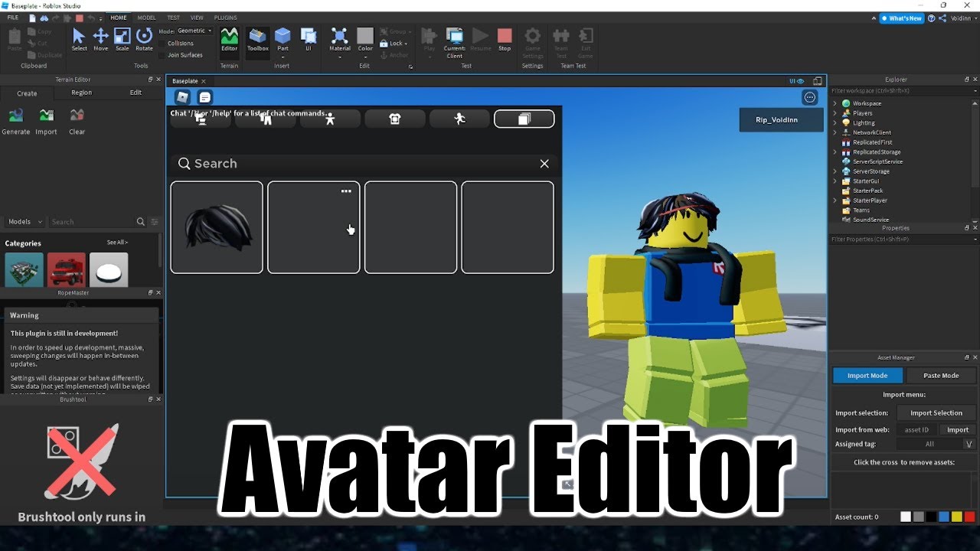This screenshot has width=980, height=551.
Task: Switch to the VIEW ribbon tab
Action: coord(197,17)
